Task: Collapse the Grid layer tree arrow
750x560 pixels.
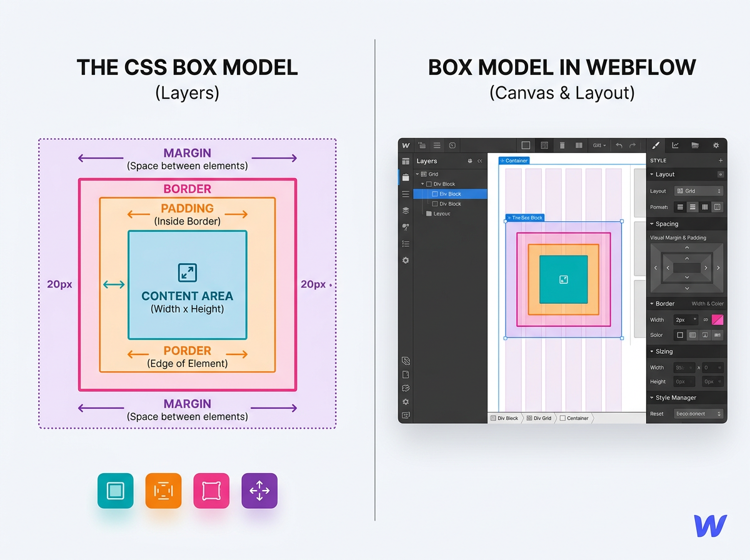Action: pyautogui.click(x=417, y=174)
